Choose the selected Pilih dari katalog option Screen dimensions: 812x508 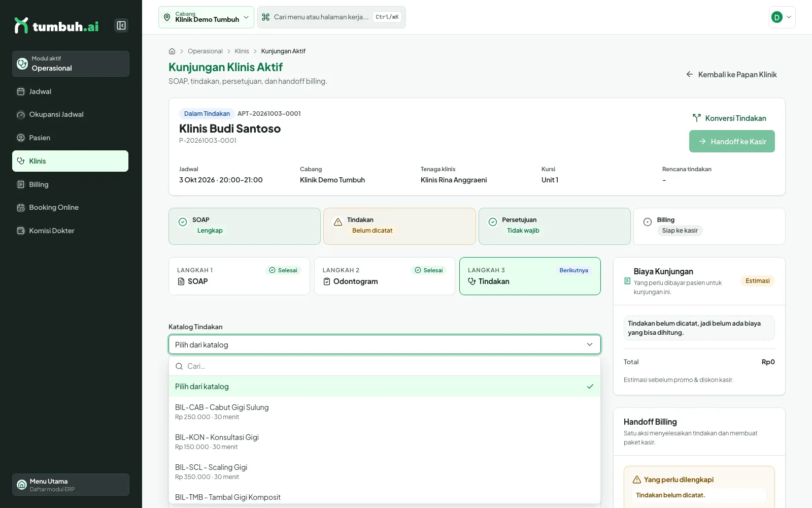point(385,387)
